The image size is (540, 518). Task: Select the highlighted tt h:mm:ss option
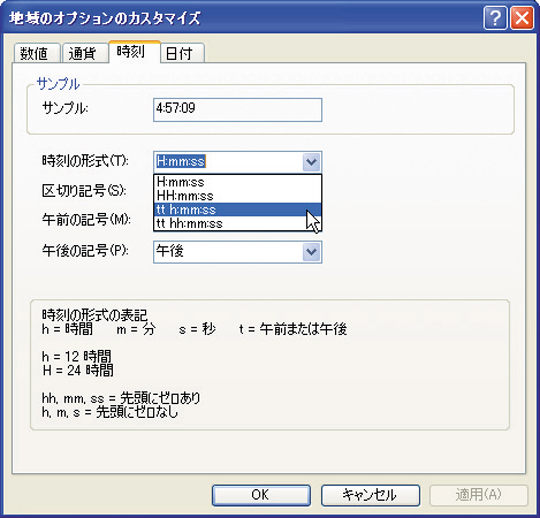pos(237,209)
